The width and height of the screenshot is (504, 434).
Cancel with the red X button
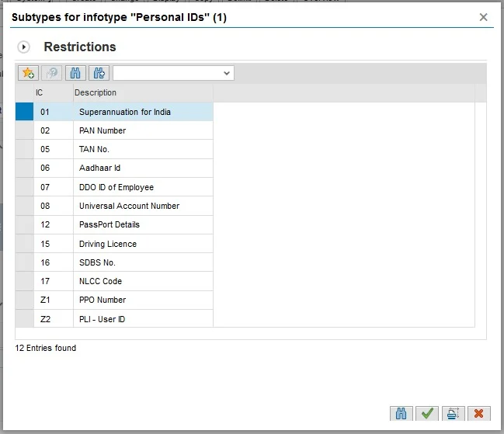point(479,414)
